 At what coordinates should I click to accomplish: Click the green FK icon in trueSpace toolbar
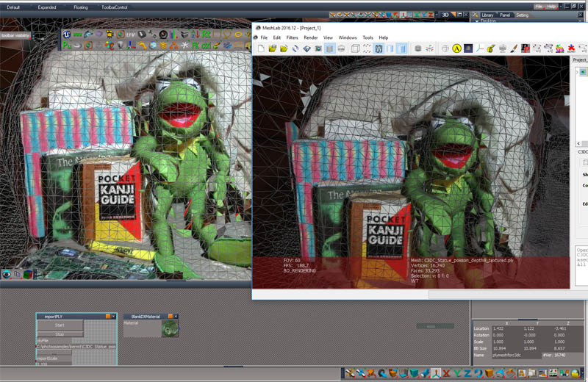coord(196,46)
